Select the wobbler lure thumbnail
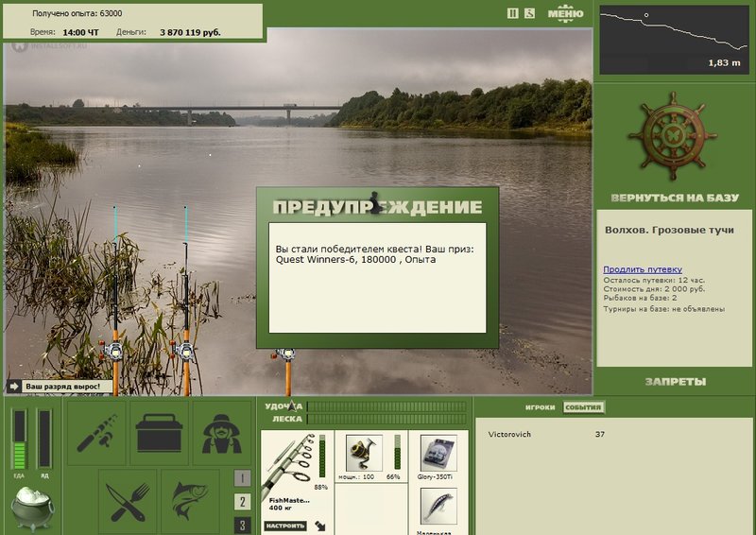The image size is (756, 535). (438, 507)
